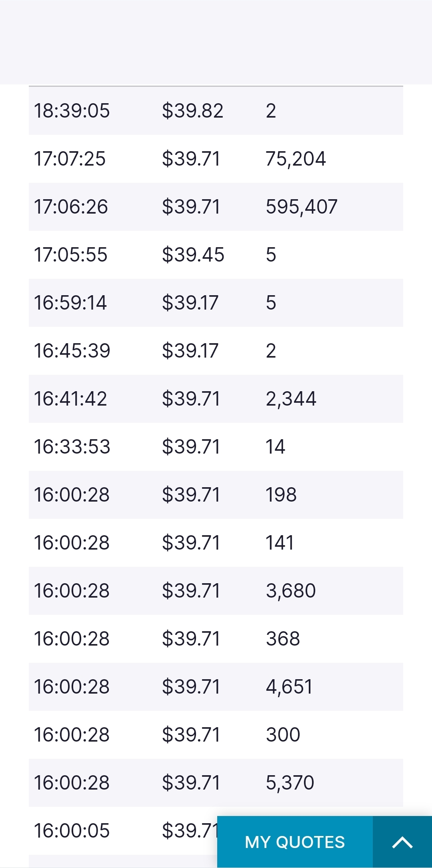Click the 75,204 share volume entry
The height and width of the screenshot is (868, 432).
click(296, 159)
